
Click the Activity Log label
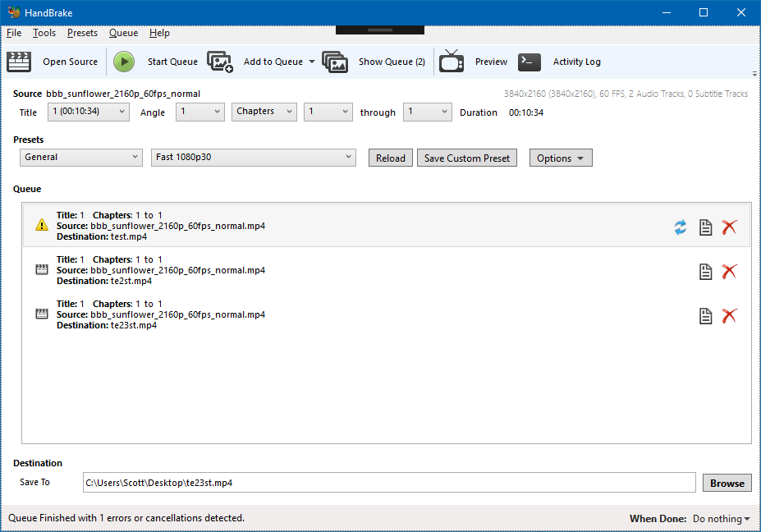pos(576,62)
